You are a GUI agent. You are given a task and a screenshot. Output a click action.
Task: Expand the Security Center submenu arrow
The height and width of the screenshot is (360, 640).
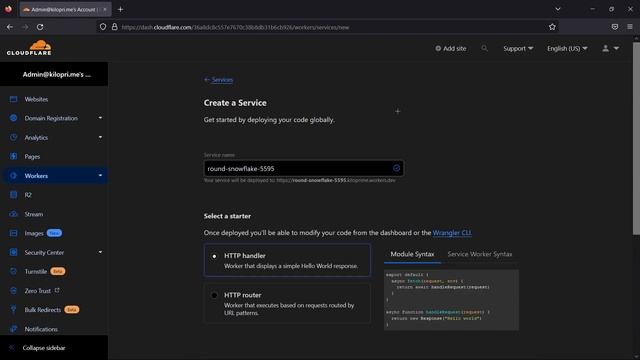pos(100,252)
